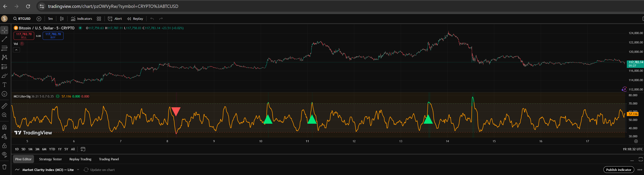This screenshot has height=175, width=644.
Task: Select the crosshair cursor tool
Action: click(4, 30)
